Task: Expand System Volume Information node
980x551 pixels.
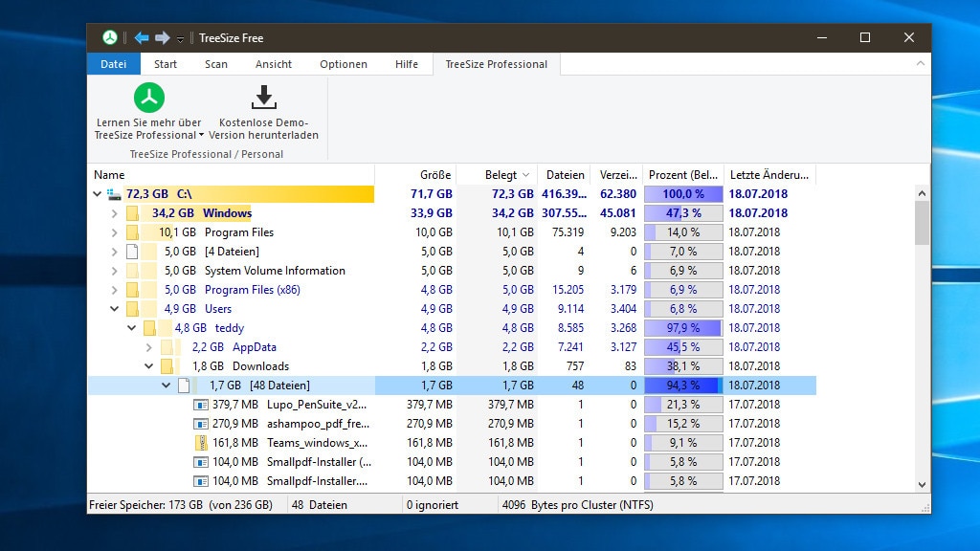Action: (115, 271)
